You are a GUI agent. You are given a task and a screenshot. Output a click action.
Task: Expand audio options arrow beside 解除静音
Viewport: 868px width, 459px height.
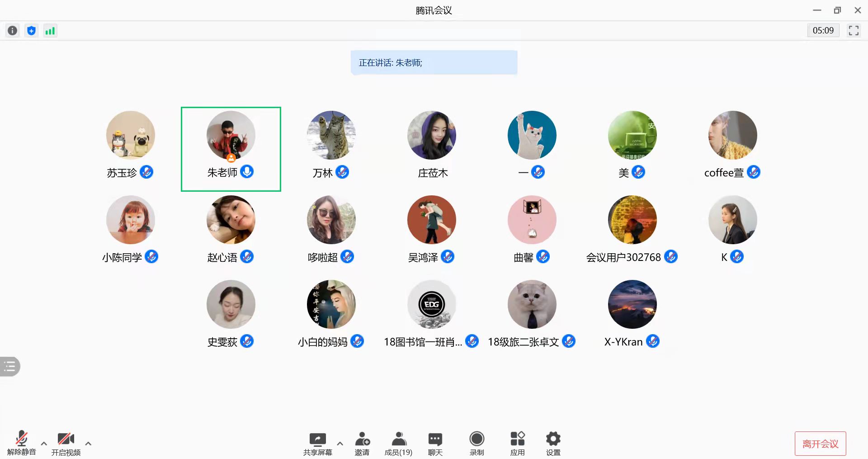click(44, 444)
